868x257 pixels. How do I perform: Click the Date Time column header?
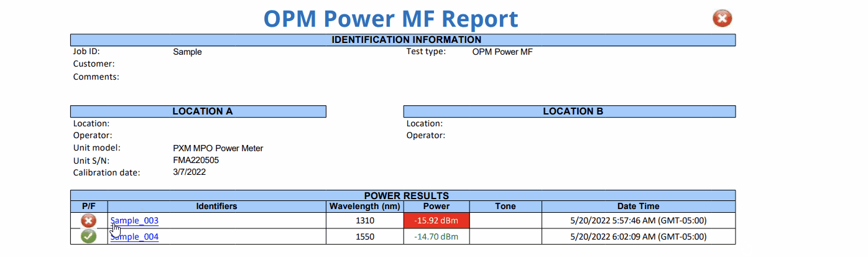(x=638, y=206)
